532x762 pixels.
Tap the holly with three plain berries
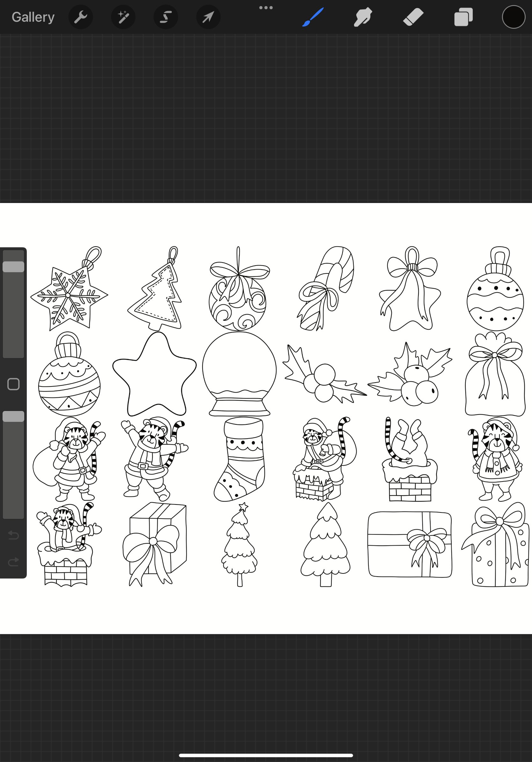tap(324, 374)
